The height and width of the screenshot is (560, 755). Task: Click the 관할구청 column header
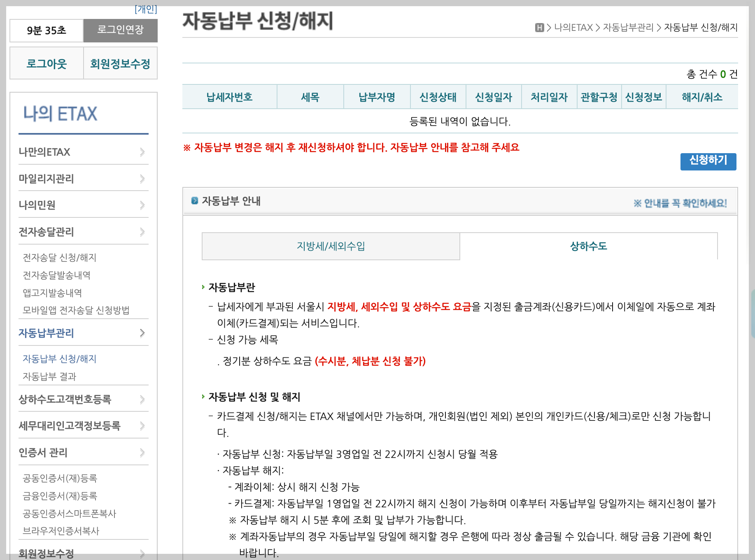click(599, 97)
